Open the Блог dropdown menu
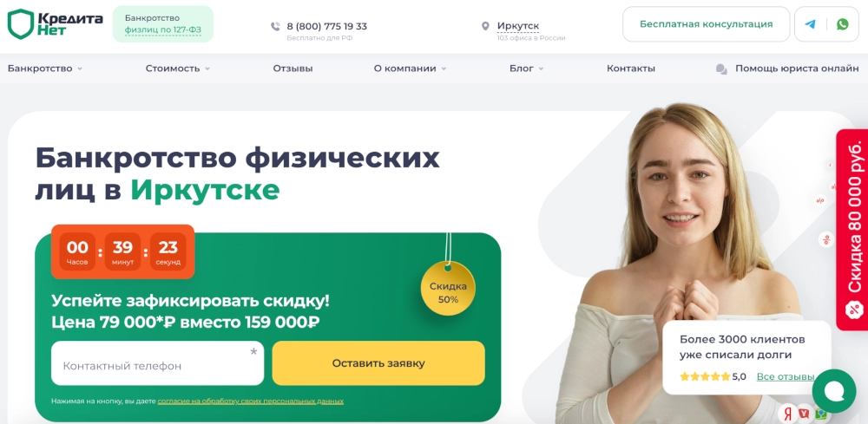The height and width of the screenshot is (424, 868). pos(527,68)
